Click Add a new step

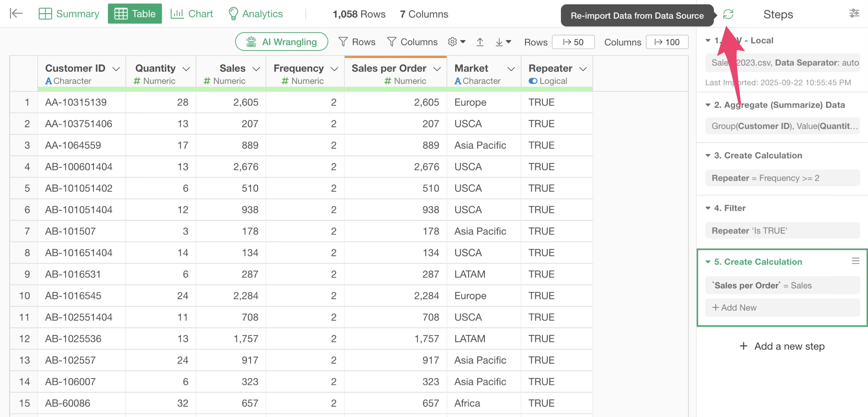click(x=782, y=346)
